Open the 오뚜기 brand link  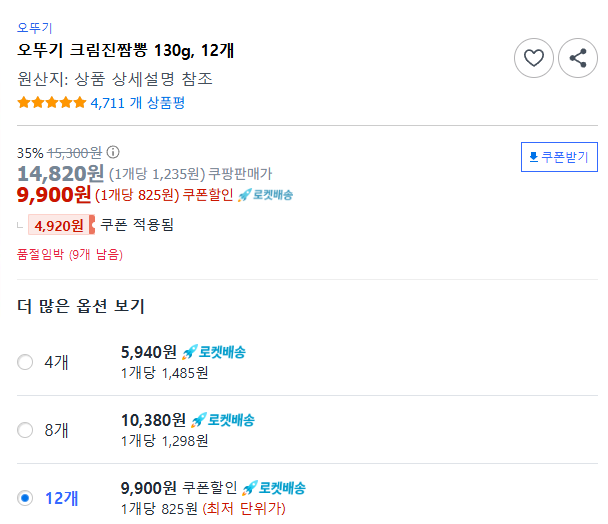coord(35,28)
